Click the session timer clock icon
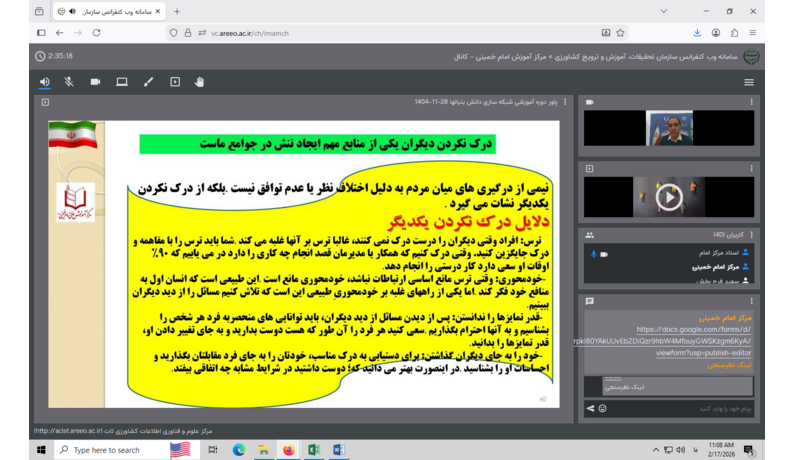Viewport: 795px width, 460px height. 40,56
